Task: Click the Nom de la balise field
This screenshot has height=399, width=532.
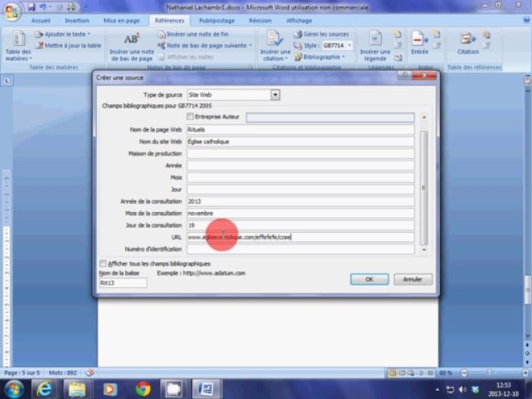Action: pyautogui.click(x=123, y=283)
